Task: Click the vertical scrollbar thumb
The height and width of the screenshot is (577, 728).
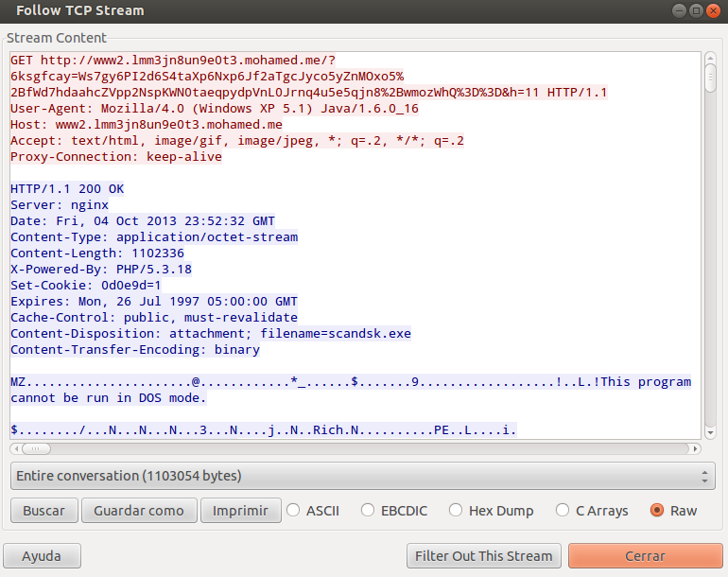Action: point(710,78)
